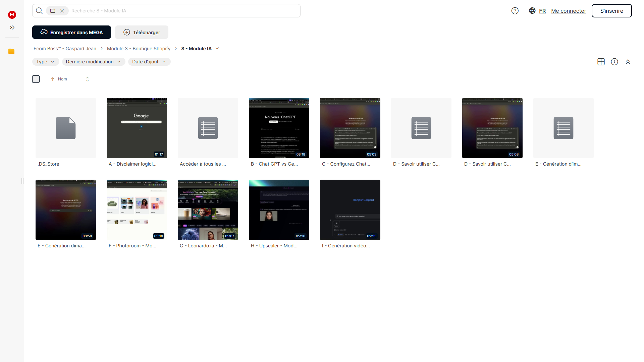The width and height of the screenshot is (644, 362).
Task: Open 'H - Upscaler - Mod' video thumbnail
Action: pyautogui.click(x=279, y=210)
